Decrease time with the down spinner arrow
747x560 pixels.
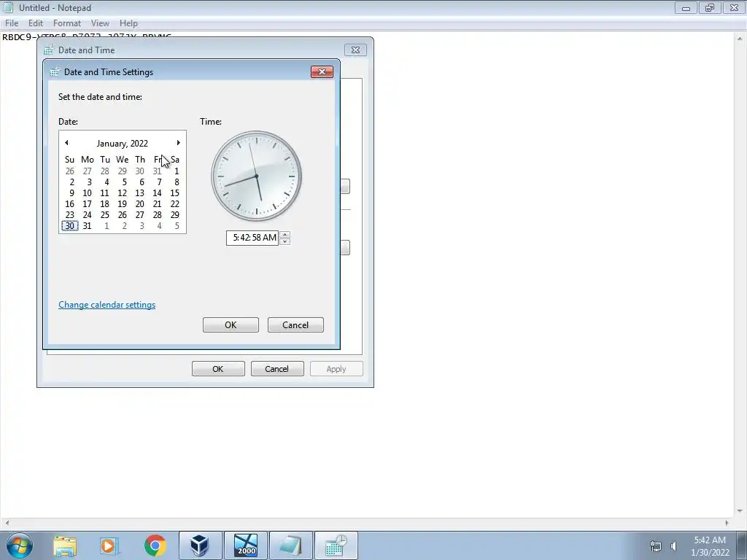point(285,241)
